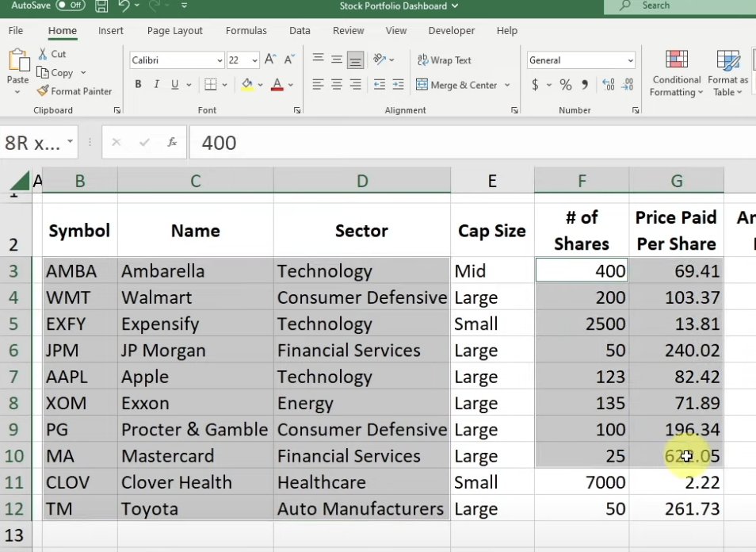Click the Undo arrow icon
The image size is (756, 552).
[x=124, y=6]
